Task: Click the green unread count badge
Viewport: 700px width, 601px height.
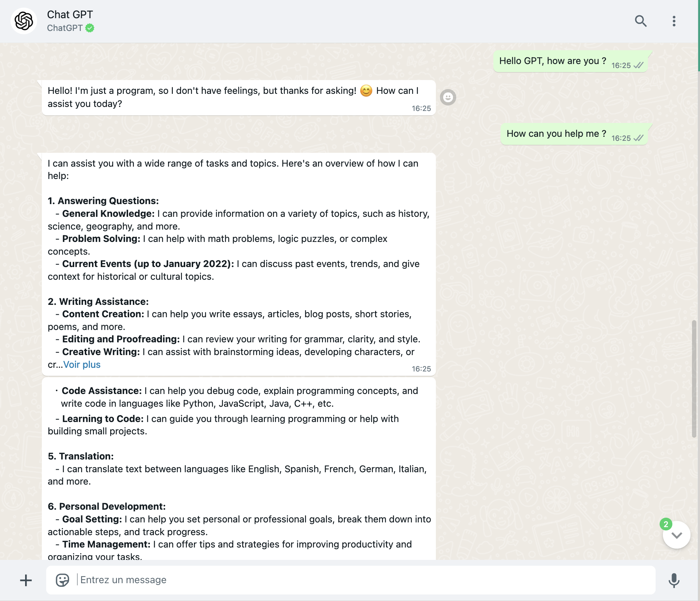Action: coord(666,524)
